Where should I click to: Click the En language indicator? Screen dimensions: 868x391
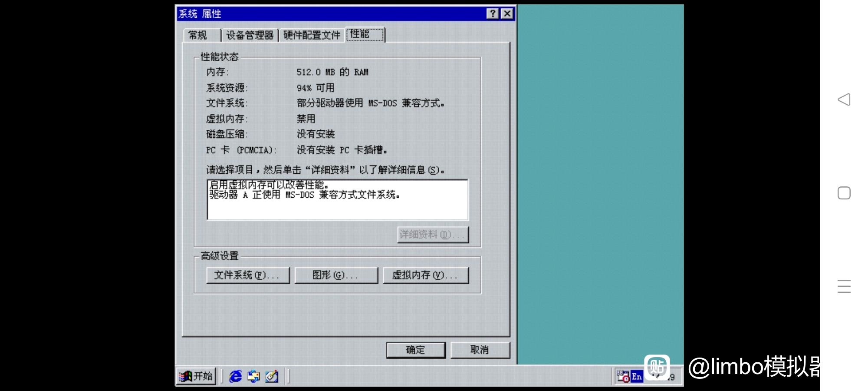pos(637,377)
